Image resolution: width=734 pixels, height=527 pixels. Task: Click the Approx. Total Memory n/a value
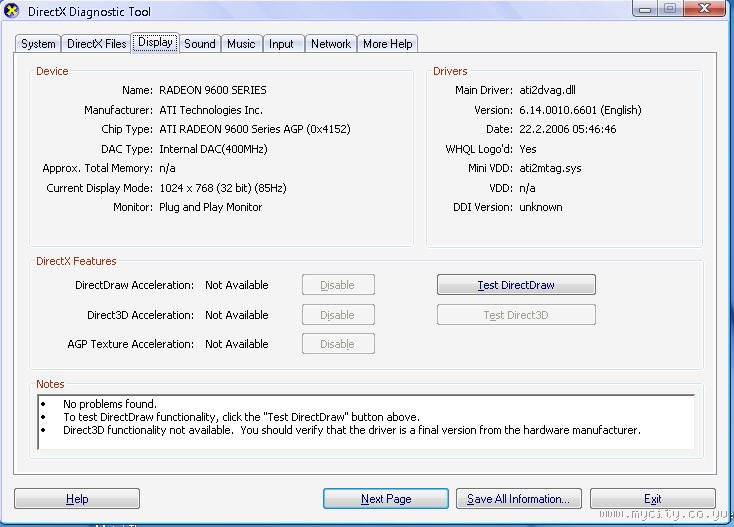tap(167, 168)
